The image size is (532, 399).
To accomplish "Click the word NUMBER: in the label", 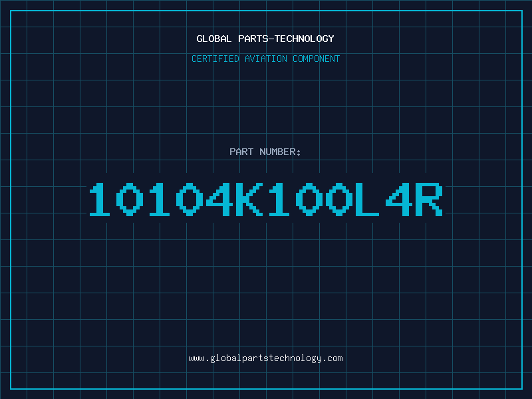I will pos(280,152).
